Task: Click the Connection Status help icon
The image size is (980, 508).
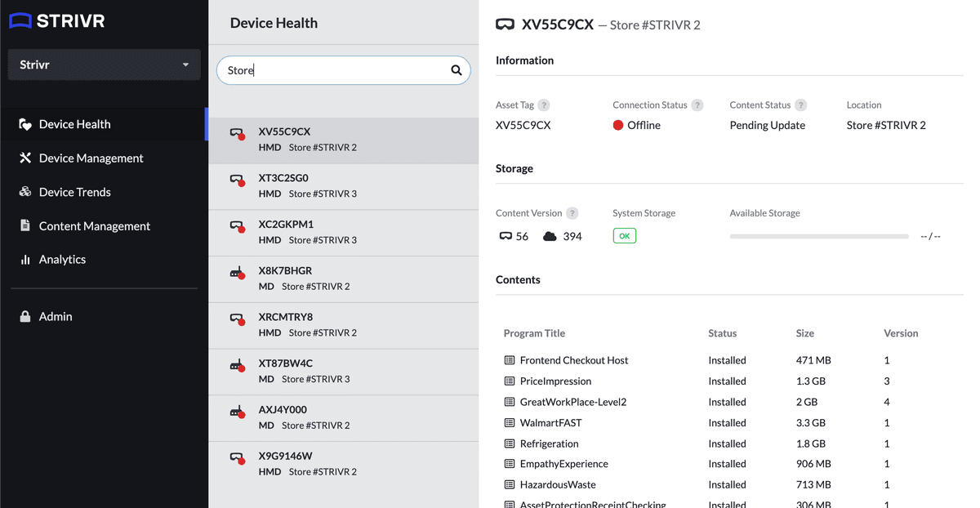Action: pos(697,105)
